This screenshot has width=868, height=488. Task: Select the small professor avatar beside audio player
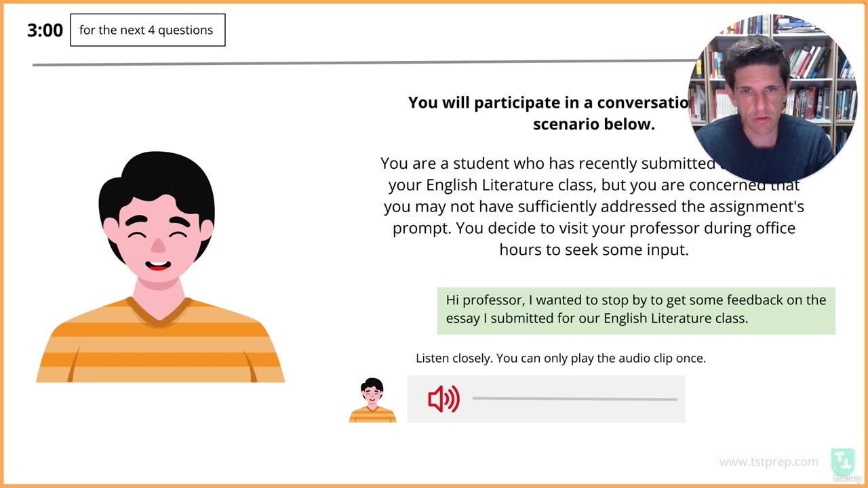[372, 400]
